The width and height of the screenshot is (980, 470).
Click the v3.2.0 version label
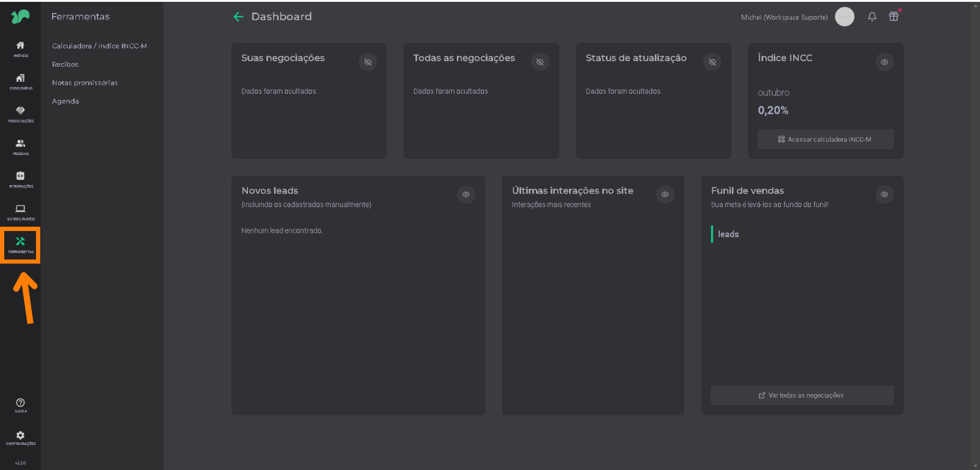[20, 463]
